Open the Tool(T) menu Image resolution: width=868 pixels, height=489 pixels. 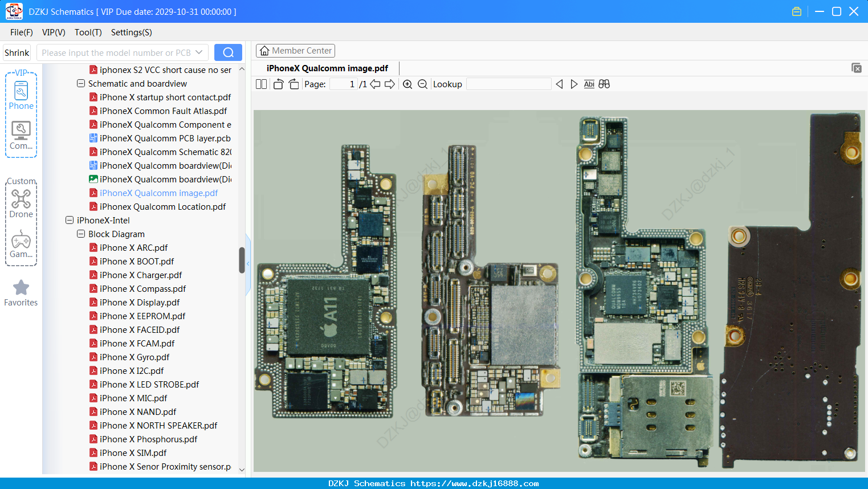tap(88, 32)
